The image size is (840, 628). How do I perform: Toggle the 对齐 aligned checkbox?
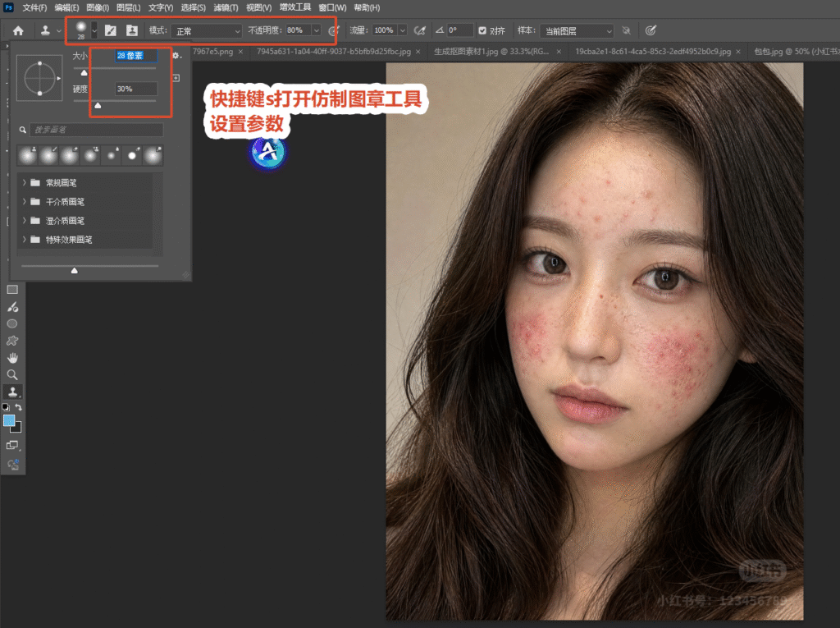coord(482,30)
